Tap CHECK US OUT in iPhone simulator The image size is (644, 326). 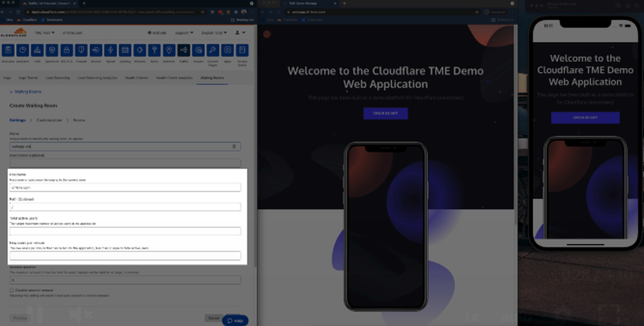pos(585,117)
